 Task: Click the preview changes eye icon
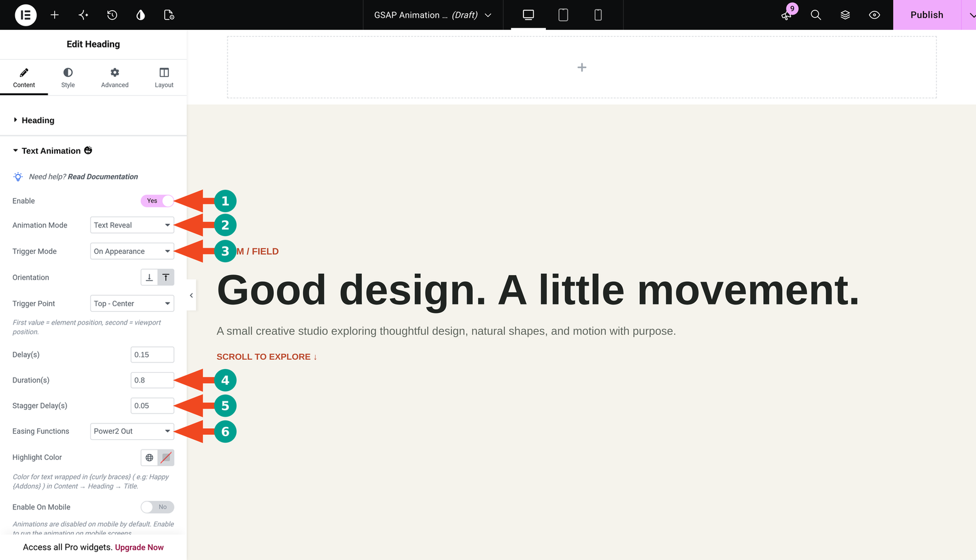tap(874, 15)
